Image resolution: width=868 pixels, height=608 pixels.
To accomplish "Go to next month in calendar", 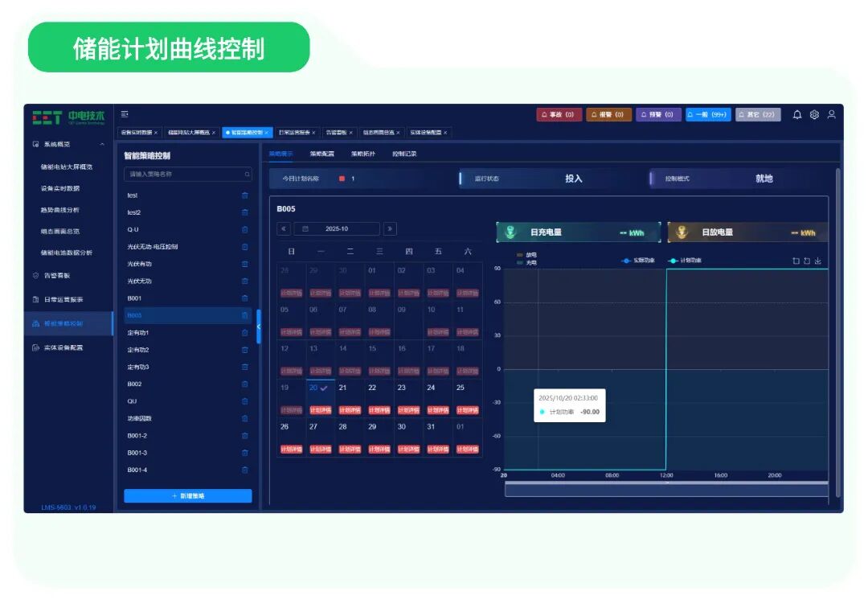I will [390, 228].
